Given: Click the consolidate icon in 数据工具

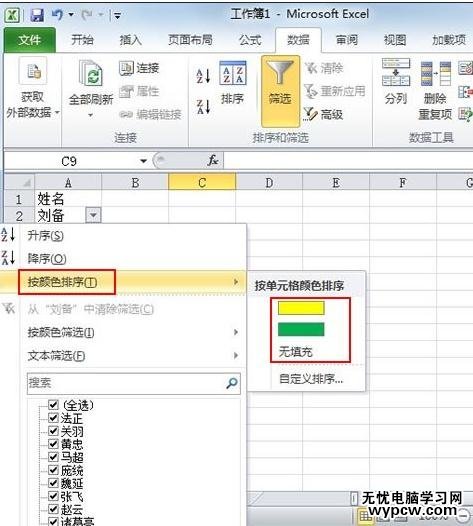Looking at the screenshot, I should (x=466, y=91).
